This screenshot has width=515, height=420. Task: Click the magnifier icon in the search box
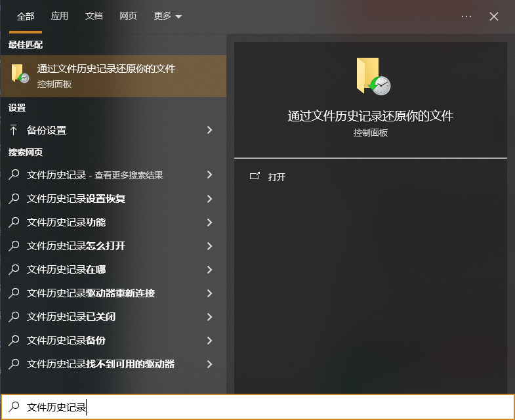[14, 407]
